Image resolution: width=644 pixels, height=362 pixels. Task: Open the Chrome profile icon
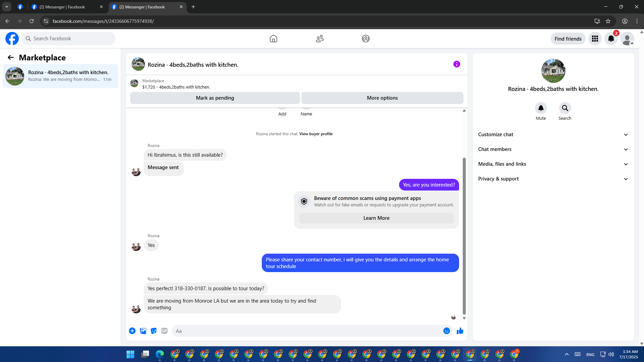pos(625,21)
